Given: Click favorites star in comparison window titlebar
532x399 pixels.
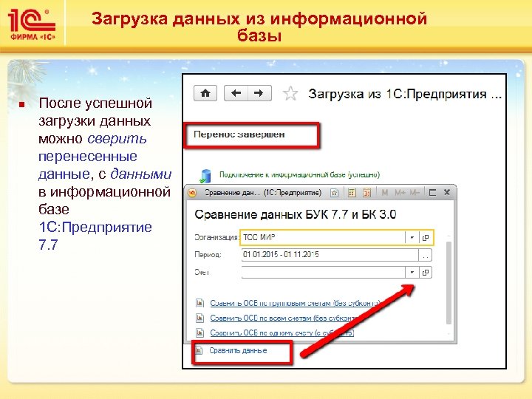Looking at the screenshot, I should pyautogui.click(x=334, y=193).
